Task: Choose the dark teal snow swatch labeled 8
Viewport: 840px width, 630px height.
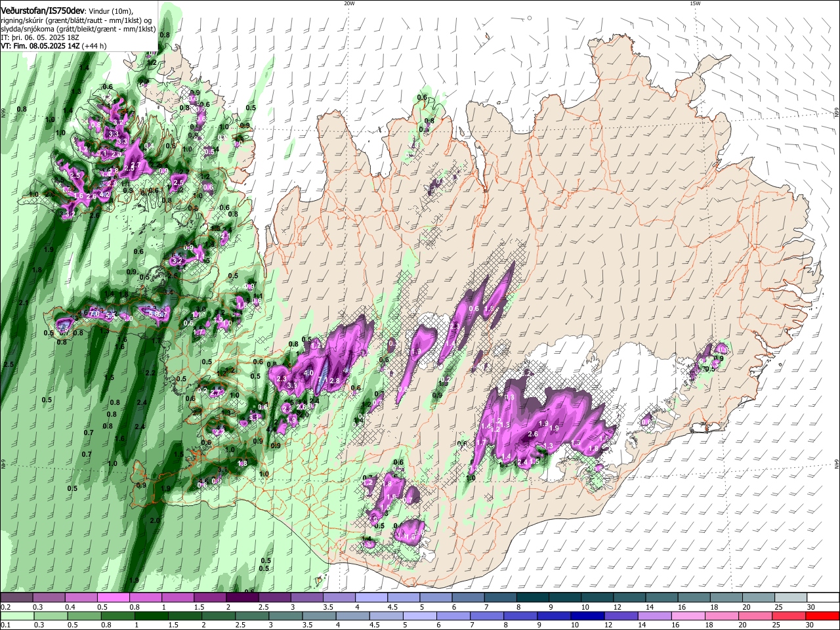Action: (x=533, y=598)
